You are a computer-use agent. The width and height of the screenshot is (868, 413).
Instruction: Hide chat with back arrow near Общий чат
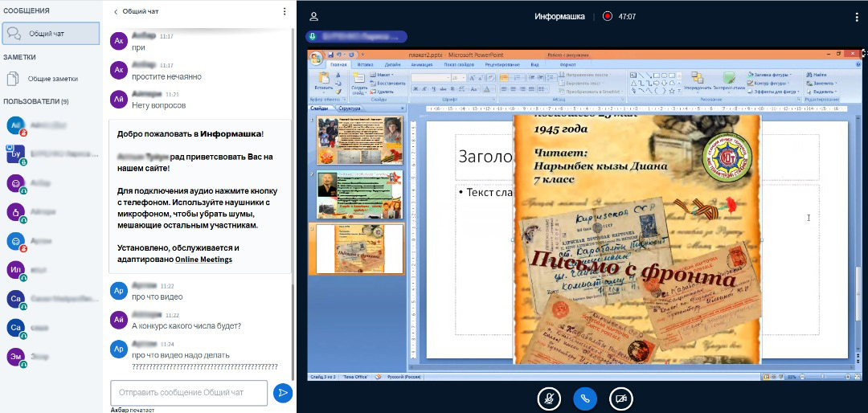pyautogui.click(x=116, y=12)
